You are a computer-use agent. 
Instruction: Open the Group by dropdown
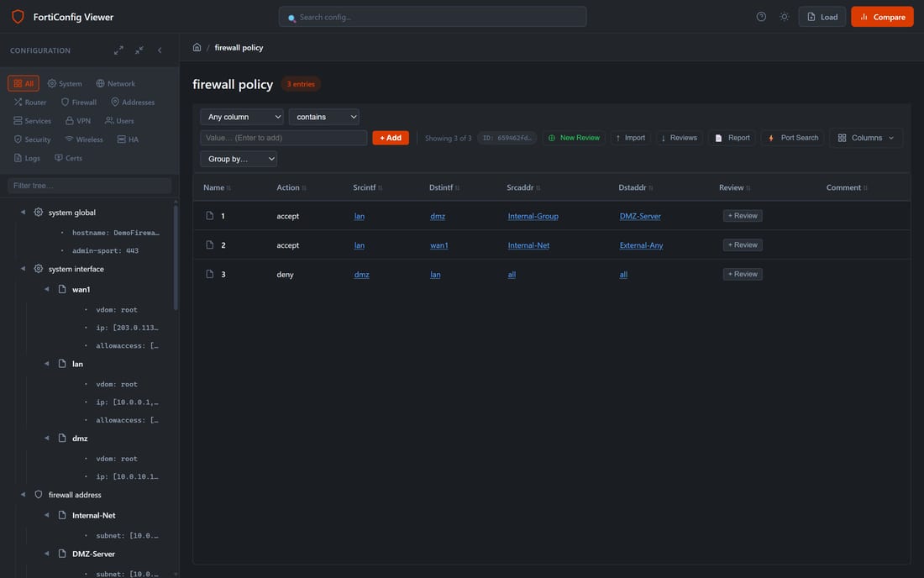[x=239, y=159]
